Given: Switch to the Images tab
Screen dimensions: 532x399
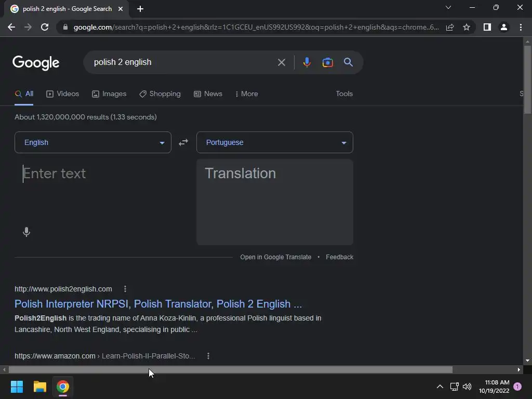Looking at the screenshot, I should click(109, 94).
